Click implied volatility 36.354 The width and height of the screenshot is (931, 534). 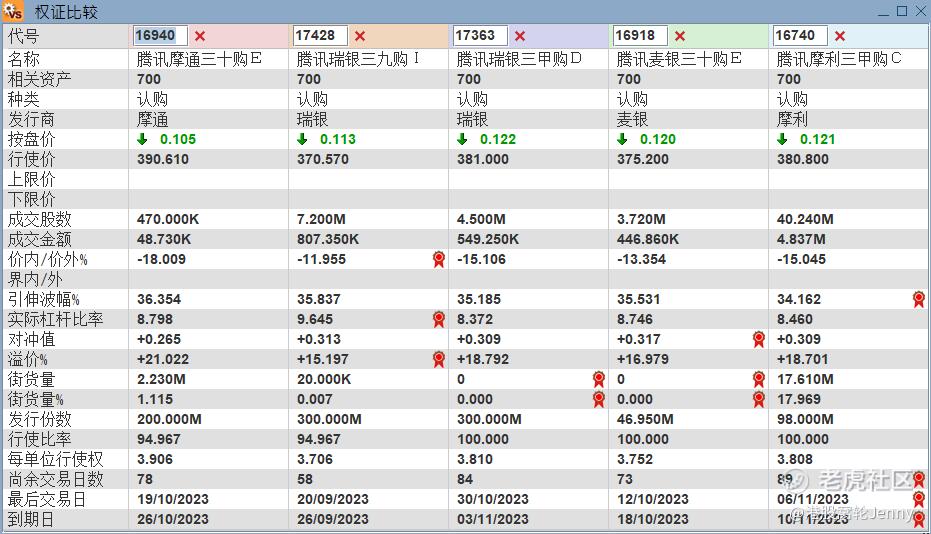[159, 299]
